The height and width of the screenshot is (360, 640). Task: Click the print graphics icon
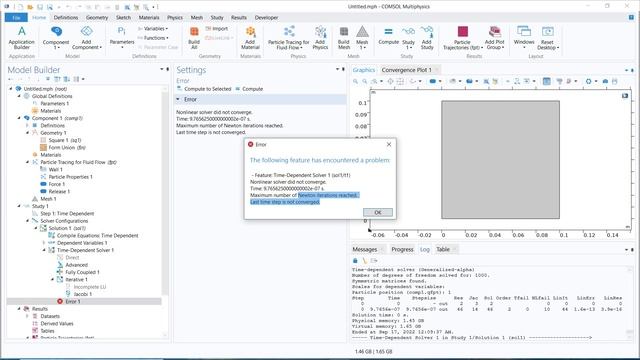(x=615, y=81)
